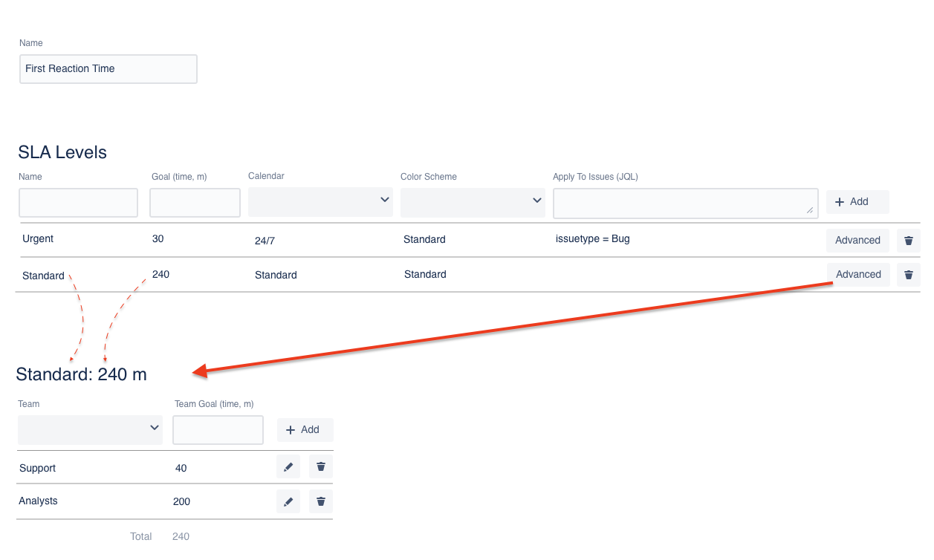Edit the Support team goal

click(x=288, y=467)
